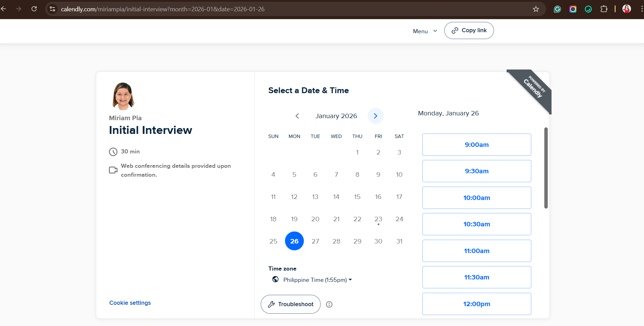Click January 15 on the calendar
The height and width of the screenshot is (326, 644).
coord(357,197)
